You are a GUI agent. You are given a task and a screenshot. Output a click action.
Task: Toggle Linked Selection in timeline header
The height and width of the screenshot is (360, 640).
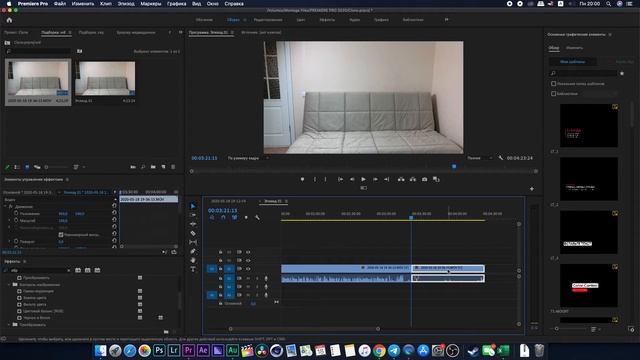pos(234,218)
